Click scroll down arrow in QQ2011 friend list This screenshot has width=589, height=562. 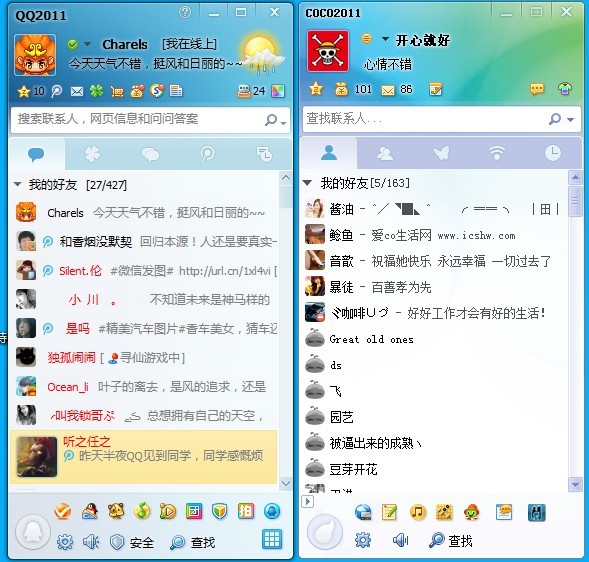[286, 483]
